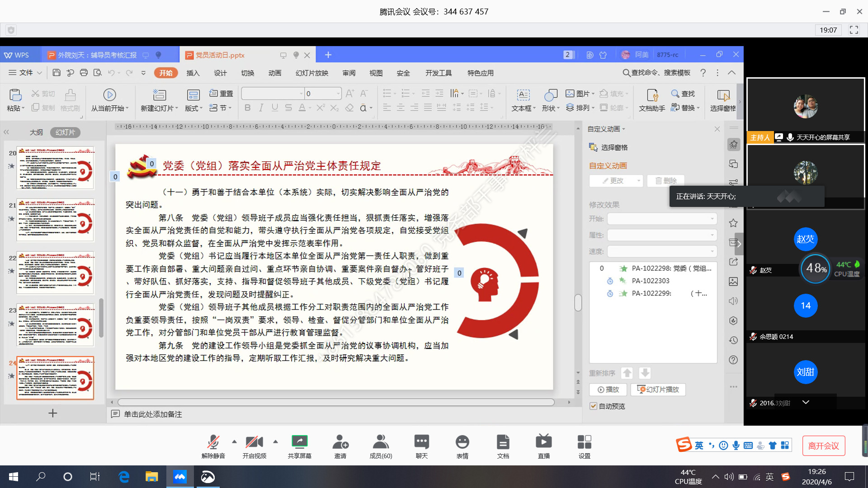Open the 直播 live stream icon
The height and width of the screenshot is (488, 868).
[x=543, y=441]
